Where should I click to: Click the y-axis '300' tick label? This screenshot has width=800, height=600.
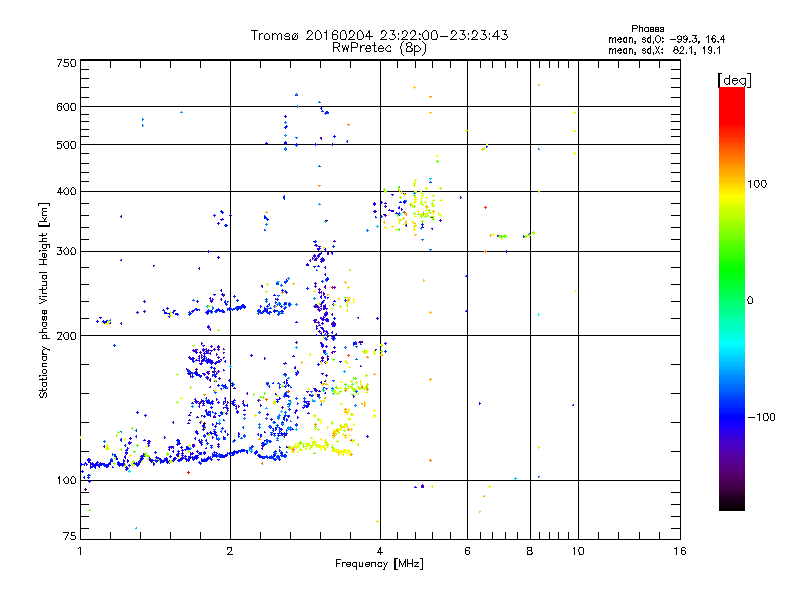click(x=66, y=252)
